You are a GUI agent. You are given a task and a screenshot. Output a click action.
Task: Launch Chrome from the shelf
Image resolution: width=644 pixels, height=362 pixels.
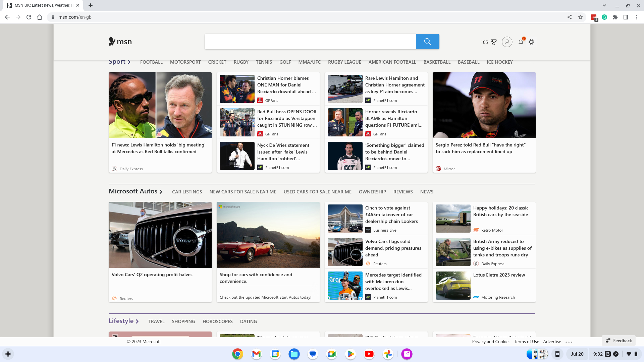point(237,354)
